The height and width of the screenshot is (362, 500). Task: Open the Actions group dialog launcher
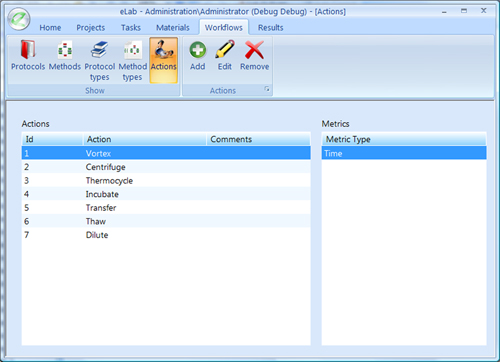point(267,89)
